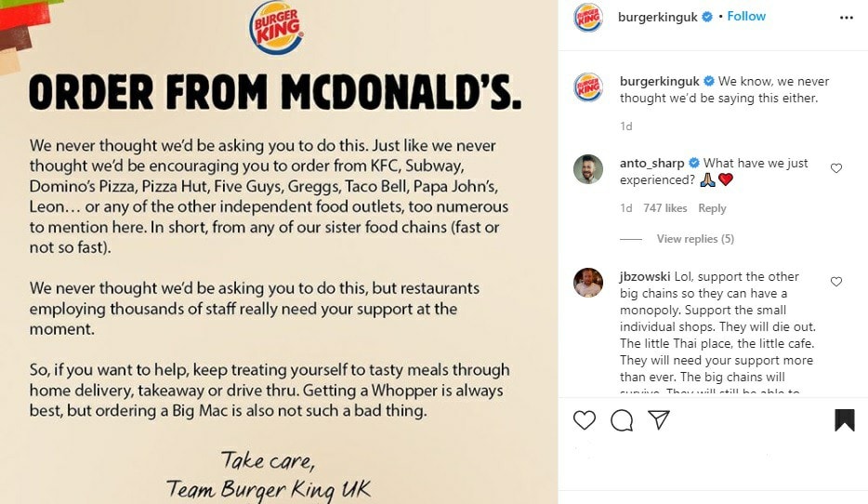Like the post with the heart icon
The height and width of the screenshot is (504, 868).
(585, 420)
